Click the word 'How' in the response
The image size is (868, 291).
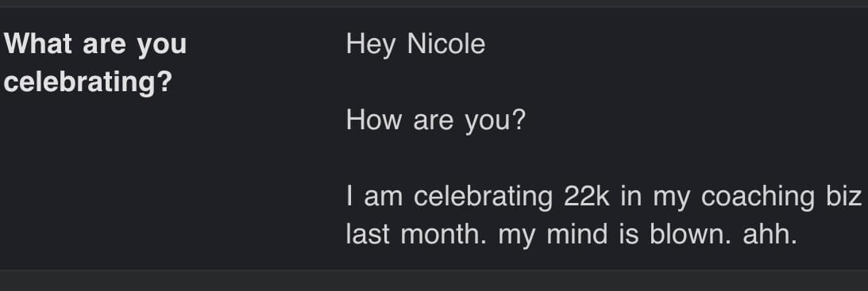coord(374,120)
